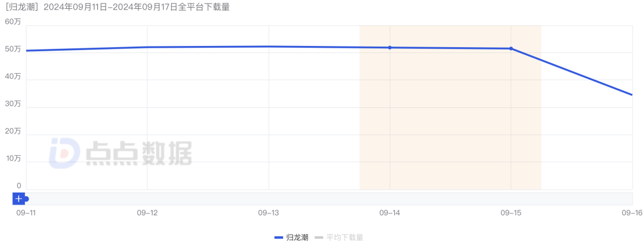Click the blue plus icon below chart

pos(18,199)
